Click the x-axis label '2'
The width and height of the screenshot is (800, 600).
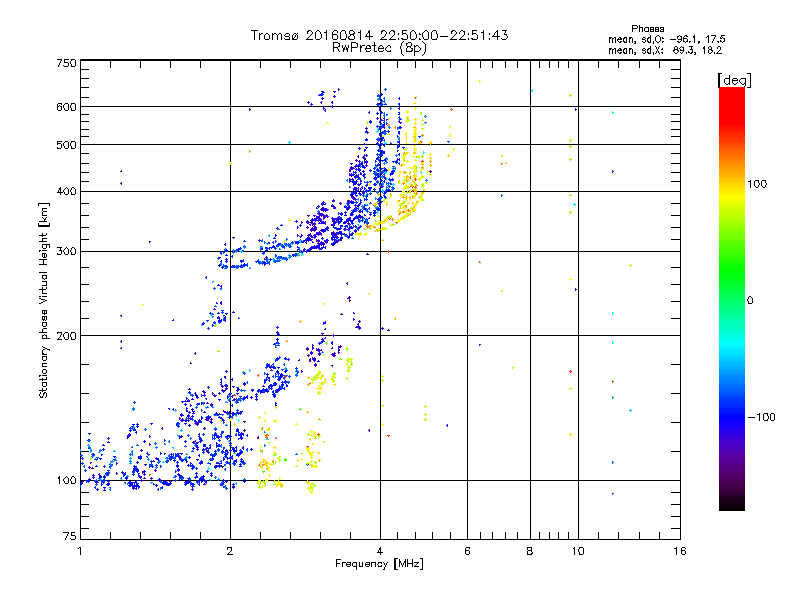click(x=230, y=551)
